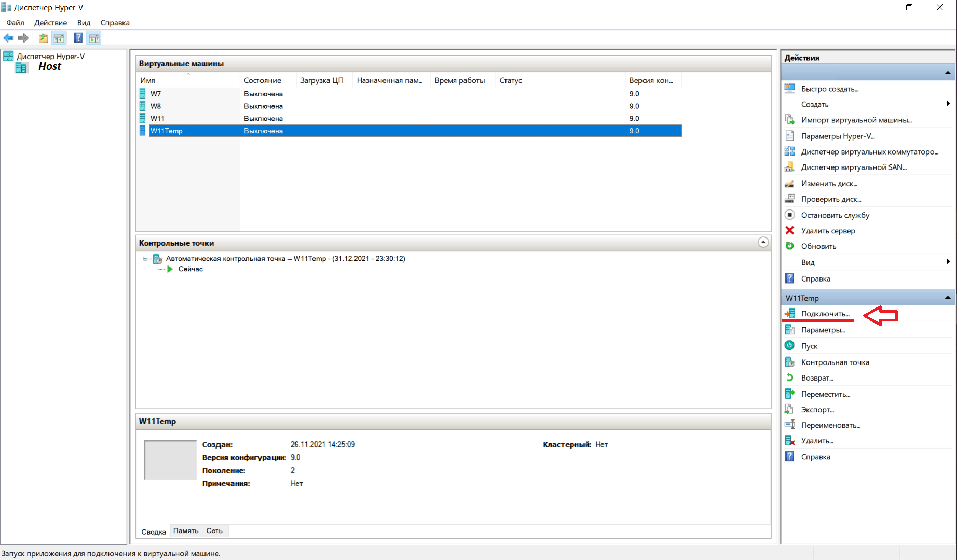Select the W11Temp virtual machine row

pyautogui.click(x=410, y=131)
